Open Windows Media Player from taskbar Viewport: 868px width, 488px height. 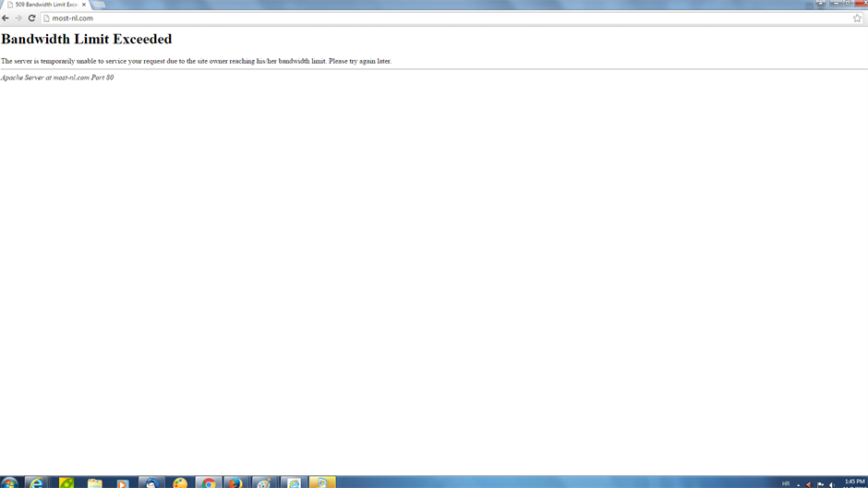[122, 482]
